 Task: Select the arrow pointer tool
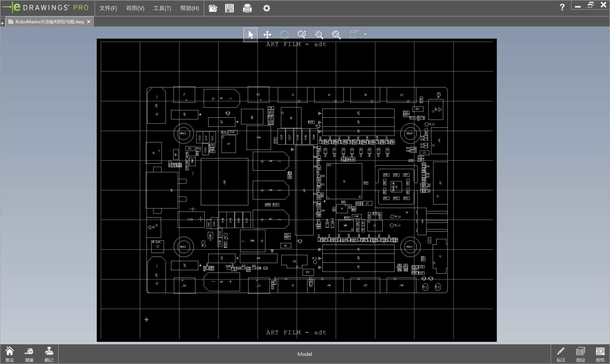coord(250,35)
